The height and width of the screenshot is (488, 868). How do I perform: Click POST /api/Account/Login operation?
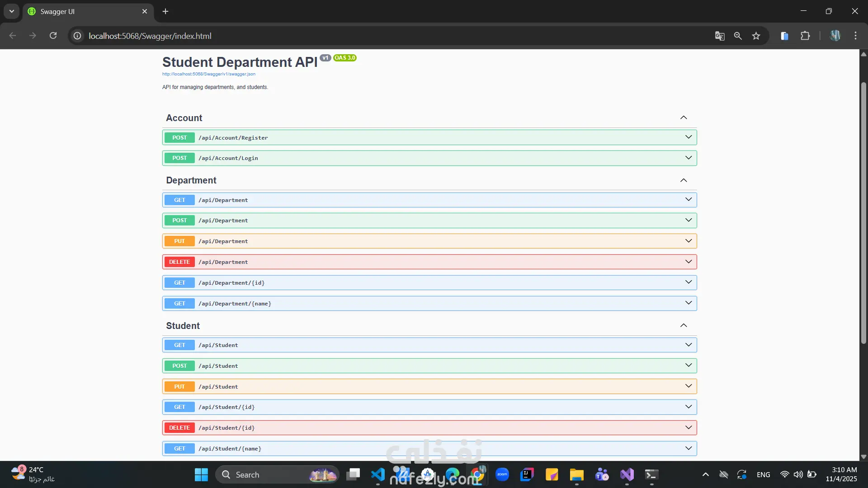[x=228, y=158]
